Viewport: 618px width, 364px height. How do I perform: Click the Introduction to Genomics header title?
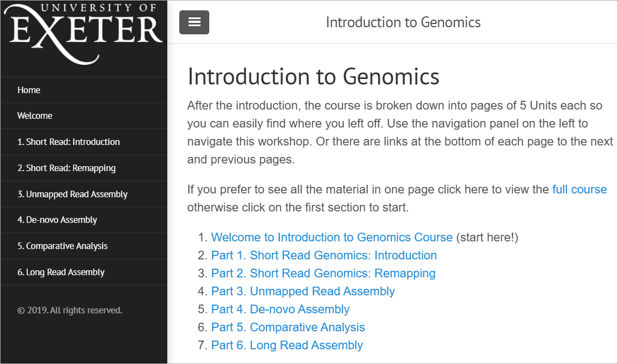coord(403,22)
